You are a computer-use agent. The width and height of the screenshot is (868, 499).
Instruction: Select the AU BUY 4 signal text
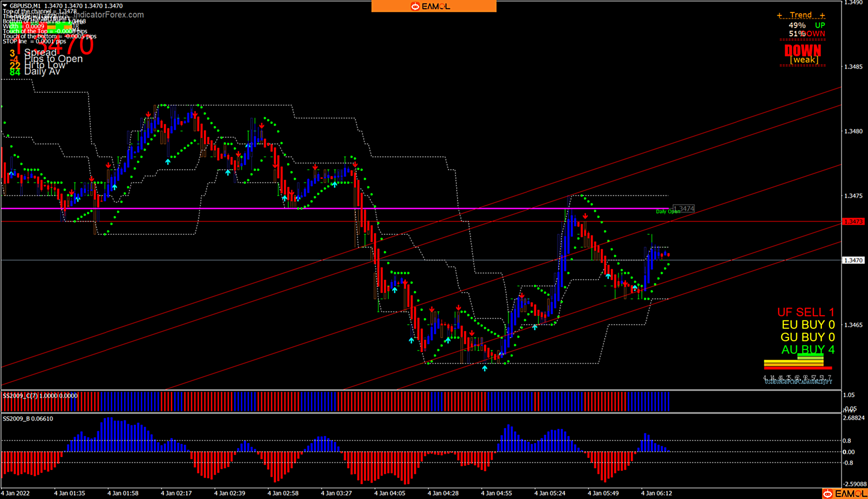808,349
